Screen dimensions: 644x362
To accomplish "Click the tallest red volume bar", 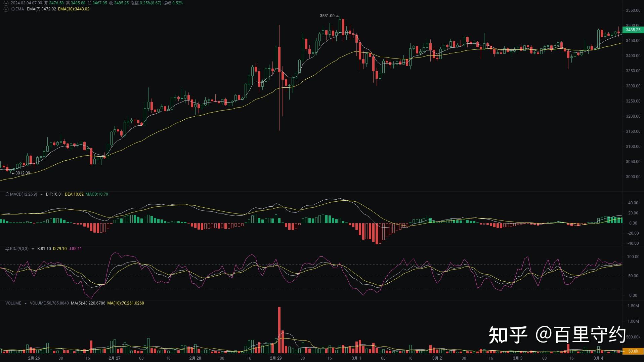I will (x=279, y=330).
